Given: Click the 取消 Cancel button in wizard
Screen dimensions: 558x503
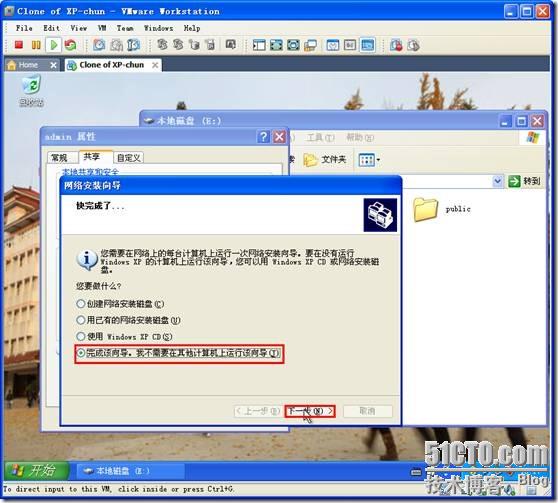Looking at the screenshot, I should point(367,411).
